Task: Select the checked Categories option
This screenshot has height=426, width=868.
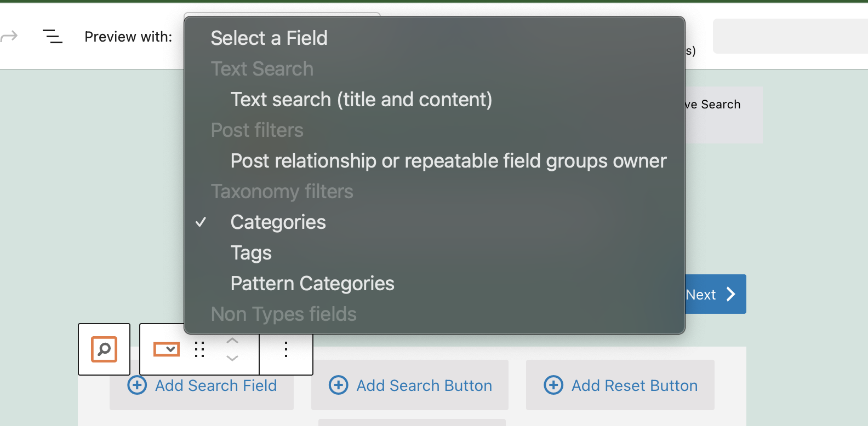Action: [x=278, y=222]
